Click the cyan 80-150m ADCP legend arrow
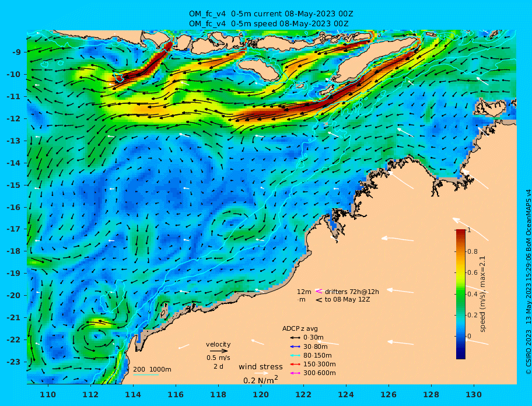The width and height of the screenshot is (532, 406). 296,355
